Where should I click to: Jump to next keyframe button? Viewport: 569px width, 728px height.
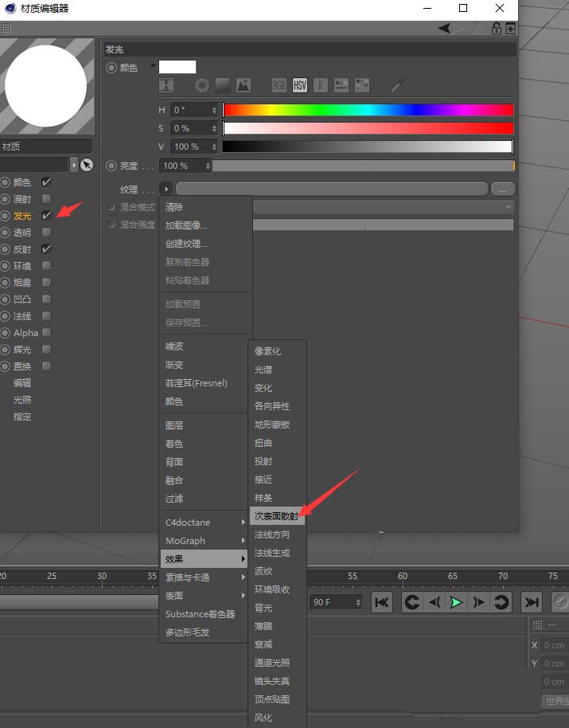501,602
